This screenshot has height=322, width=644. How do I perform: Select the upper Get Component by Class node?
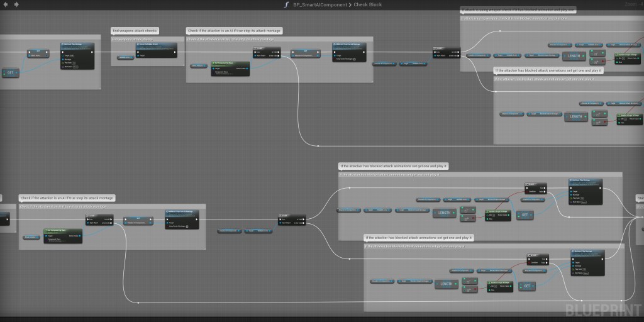pyautogui.click(x=230, y=69)
